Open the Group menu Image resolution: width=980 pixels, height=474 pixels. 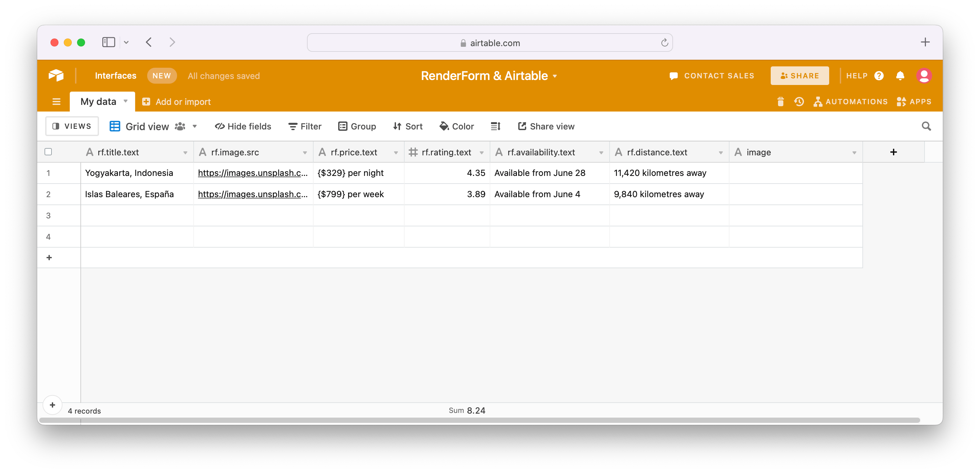click(357, 126)
